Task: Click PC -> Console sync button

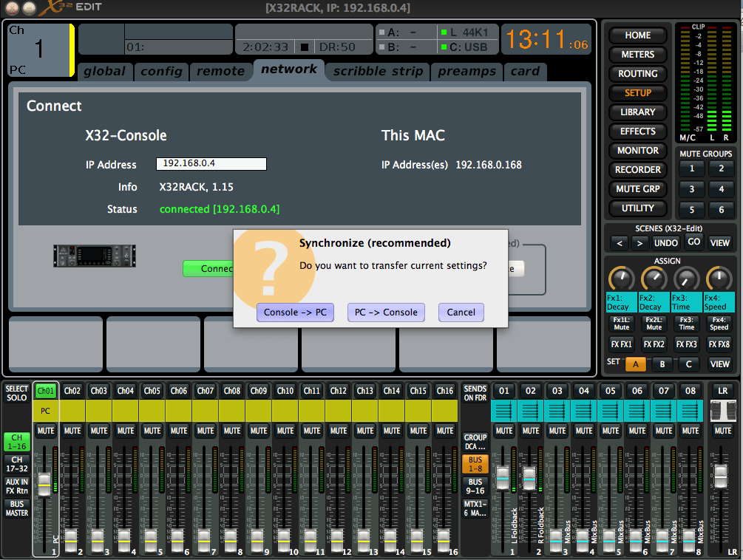Action: tap(386, 313)
